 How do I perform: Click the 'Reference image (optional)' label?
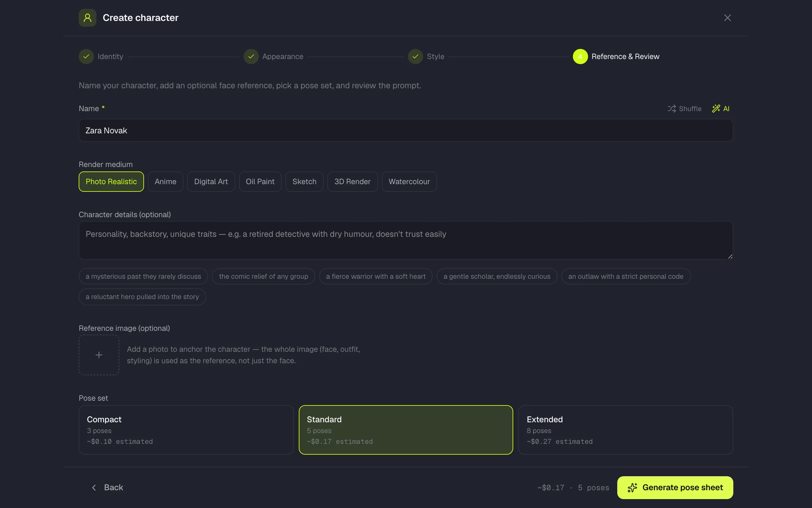pos(124,328)
